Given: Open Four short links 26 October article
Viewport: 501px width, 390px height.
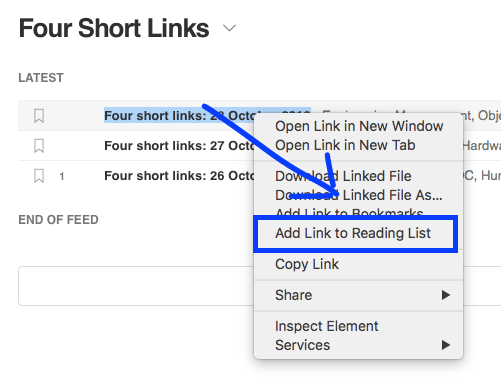Looking at the screenshot, I should (x=179, y=176).
